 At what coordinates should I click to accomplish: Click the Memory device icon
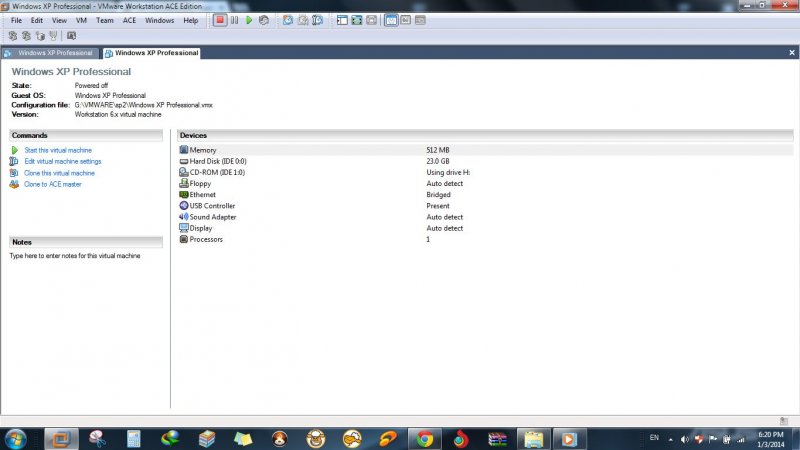click(x=184, y=149)
